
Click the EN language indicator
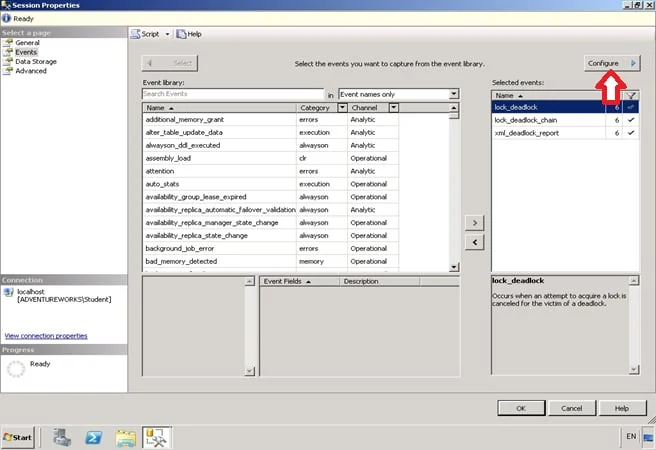click(631, 437)
